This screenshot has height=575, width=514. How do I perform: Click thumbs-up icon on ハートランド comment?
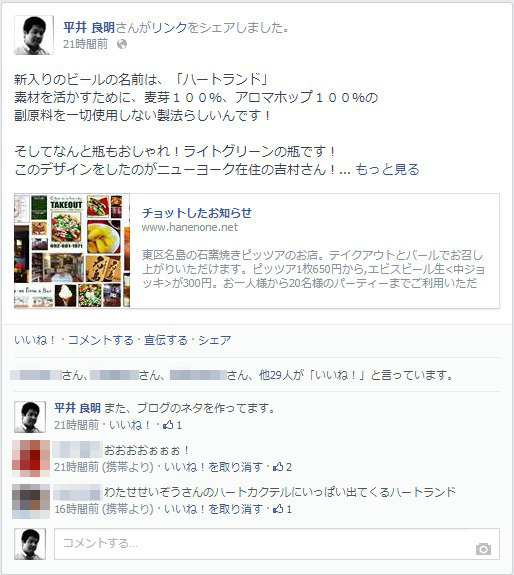coord(278,509)
